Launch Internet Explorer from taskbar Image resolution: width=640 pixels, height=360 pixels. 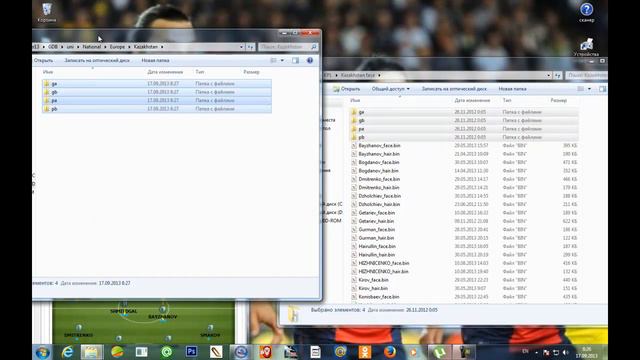(67, 352)
